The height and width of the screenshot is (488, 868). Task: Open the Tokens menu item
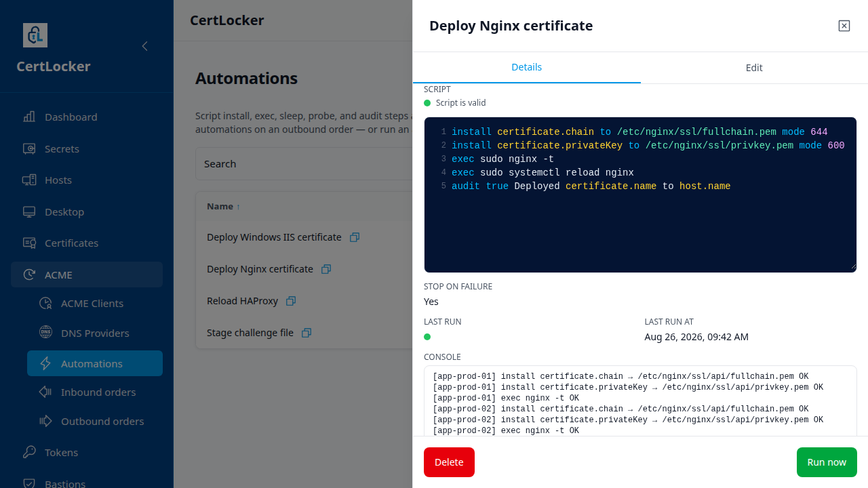coord(87,452)
